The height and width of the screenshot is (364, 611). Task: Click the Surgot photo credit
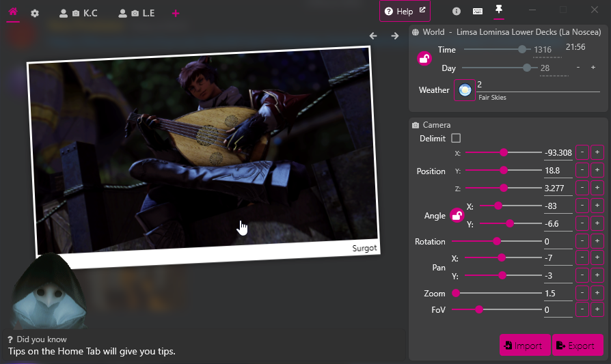tap(364, 248)
